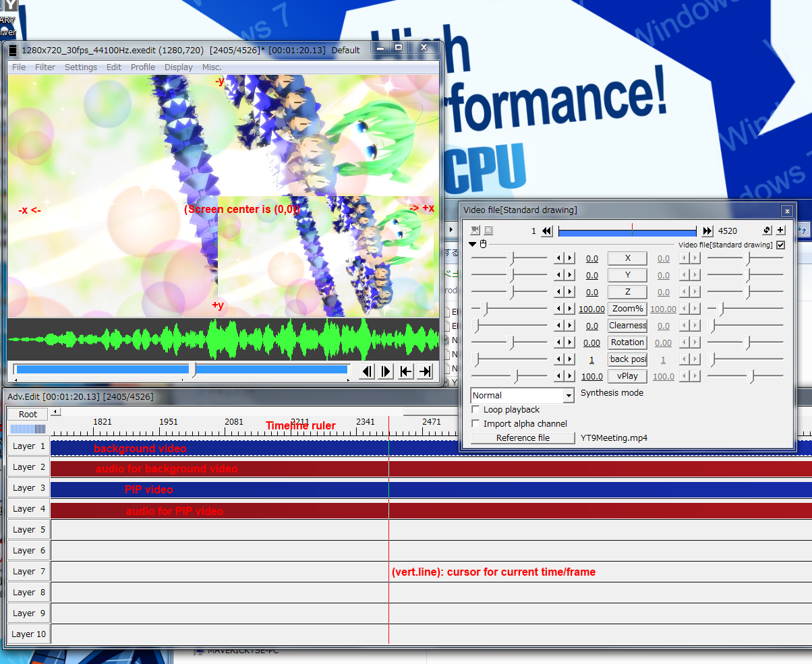Click the Clearness button
Viewport: 812px width, 664px height.
pos(627,326)
